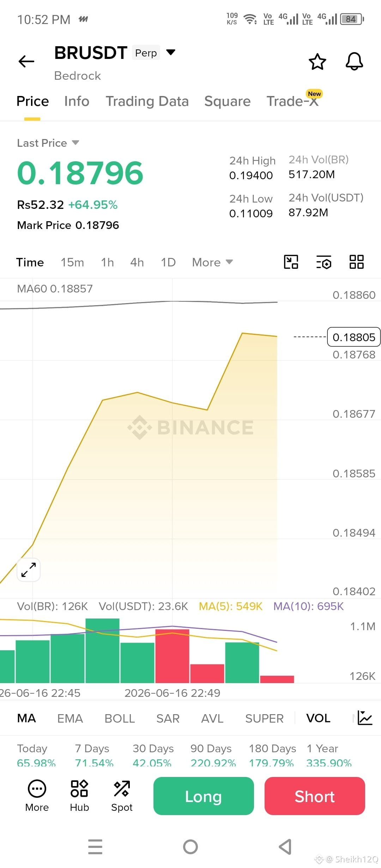Expand the chart to fullscreen
The height and width of the screenshot is (868, 381).
click(29, 570)
